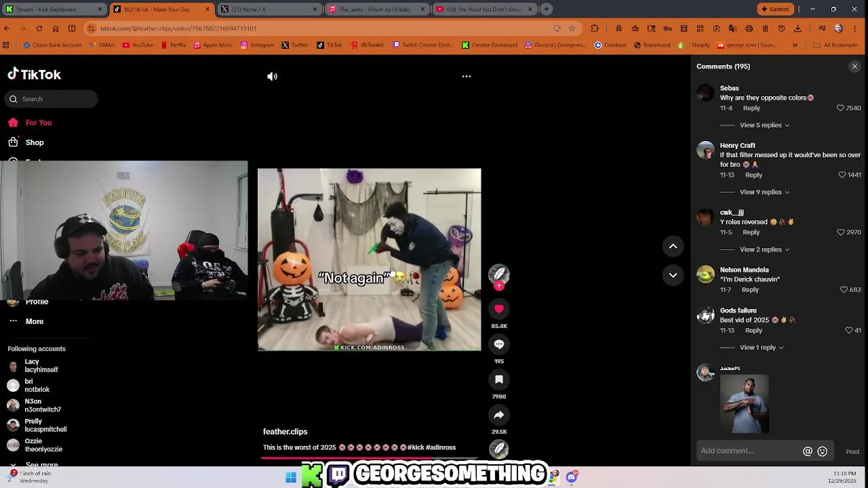868x488 pixels.
Task: Switch to the Home / X browser tab
Action: [269, 9]
